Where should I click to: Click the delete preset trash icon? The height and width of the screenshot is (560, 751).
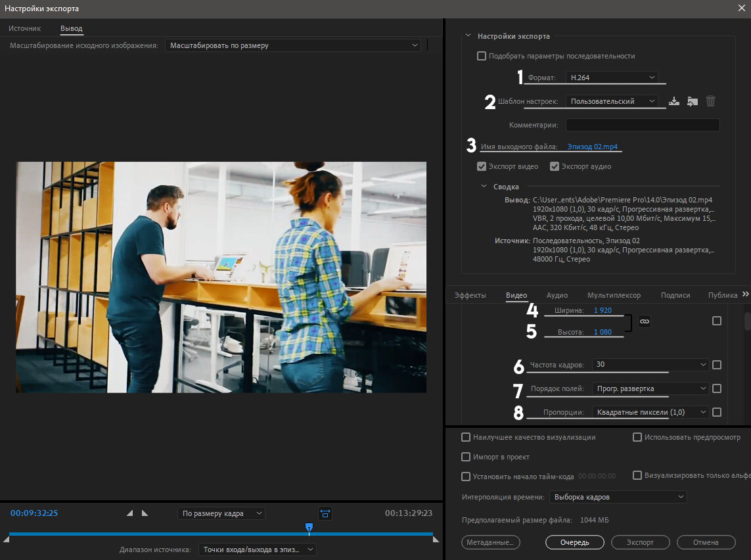[710, 101]
